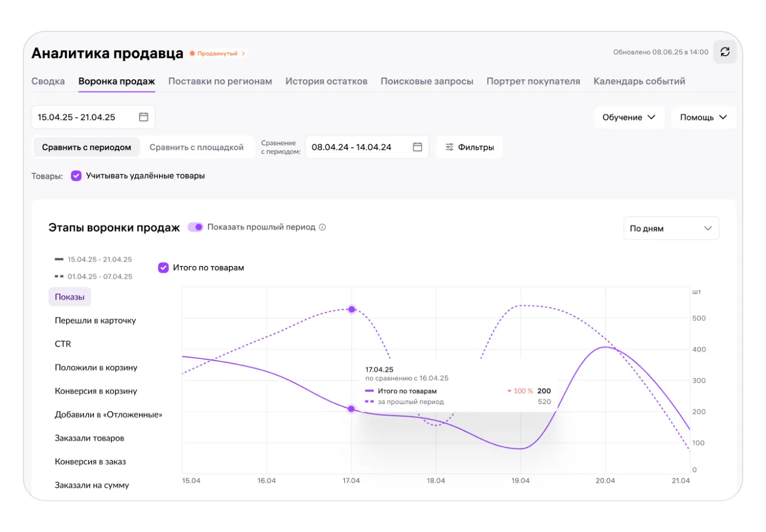The width and height of the screenshot is (766, 532).
Task: Open the Помощь dropdown
Action: point(703,117)
